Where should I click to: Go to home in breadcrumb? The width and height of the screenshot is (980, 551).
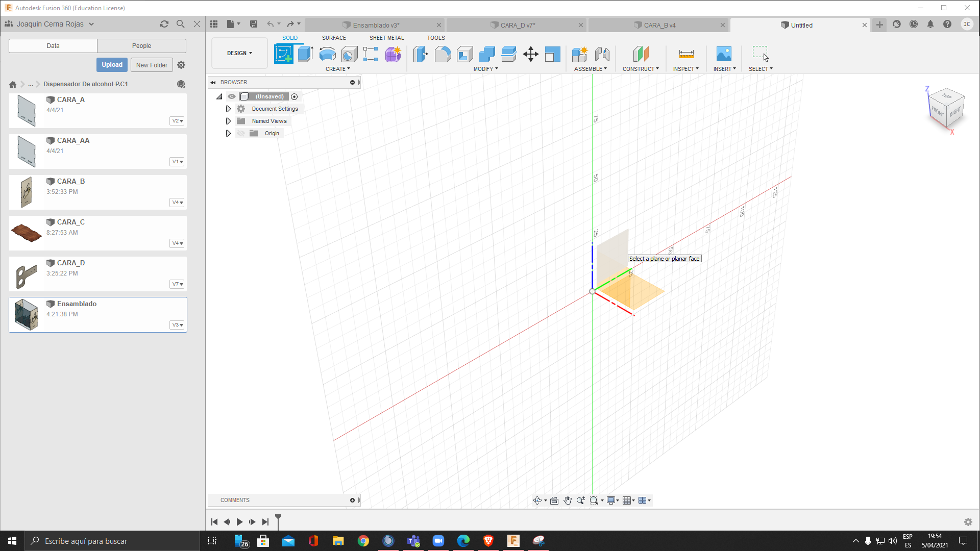13,84
